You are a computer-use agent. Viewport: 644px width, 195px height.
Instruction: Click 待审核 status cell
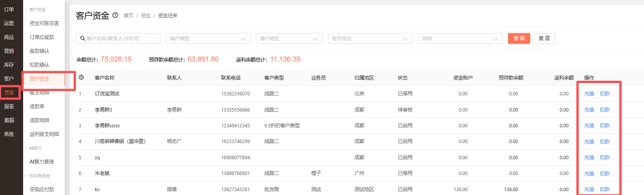[x=405, y=110]
